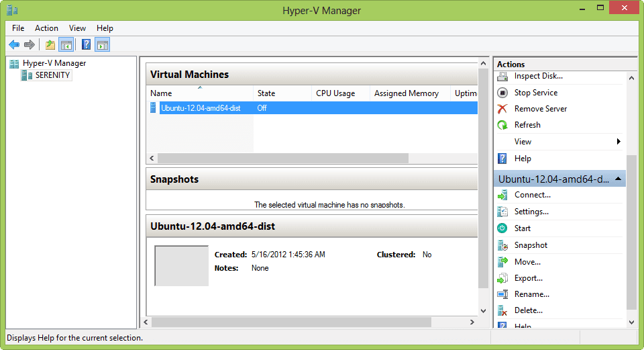Click the Off state cell
The height and width of the screenshot is (350, 644).
pos(262,107)
